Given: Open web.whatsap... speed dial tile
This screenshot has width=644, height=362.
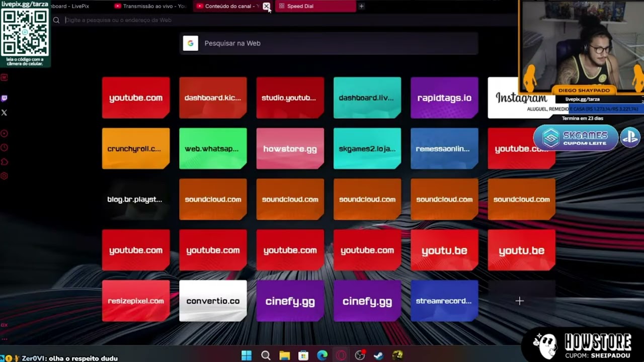Looking at the screenshot, I should (x=213, y=148).
